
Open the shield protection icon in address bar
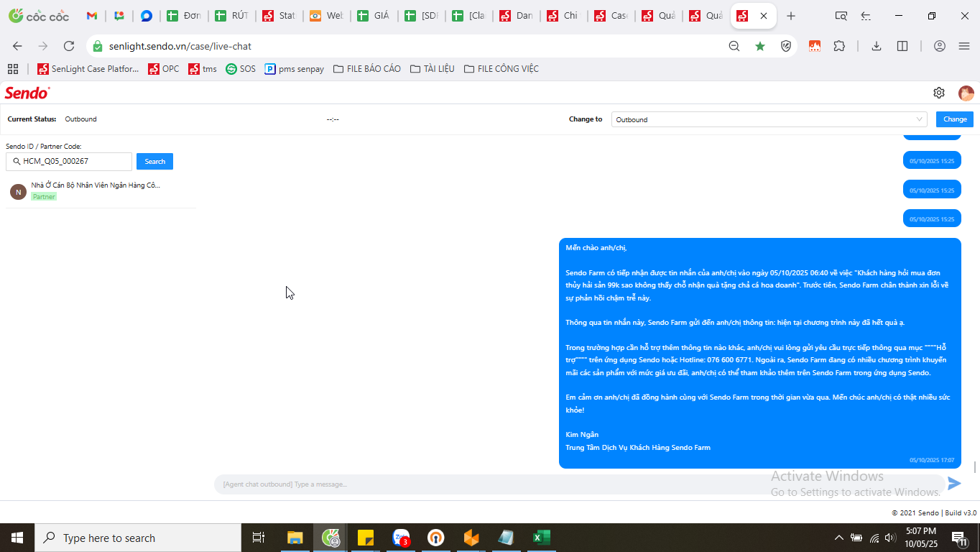point(786,46)
